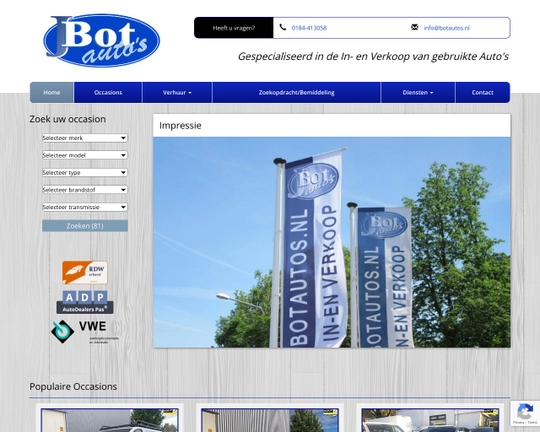Click the info@botautos.nl email link

[x=446, y=28]
